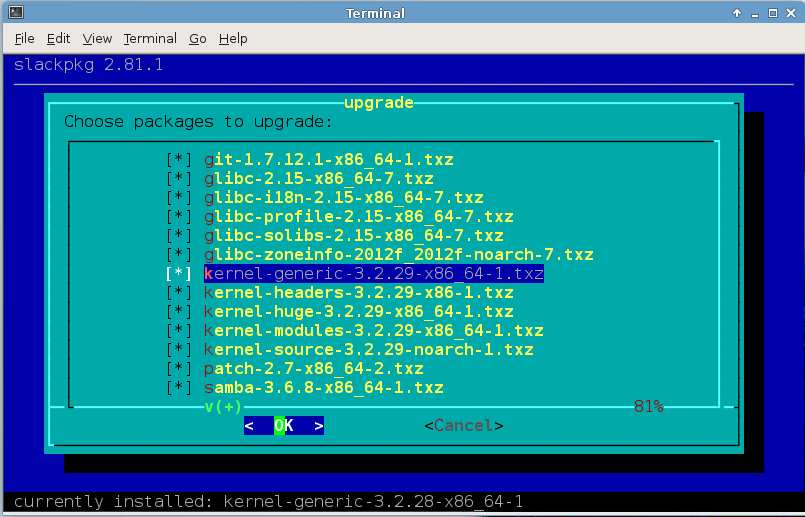Click the 'Choose packages to upgrade:' prompt
Screen dimensions: 805x517
coord(198,122)
